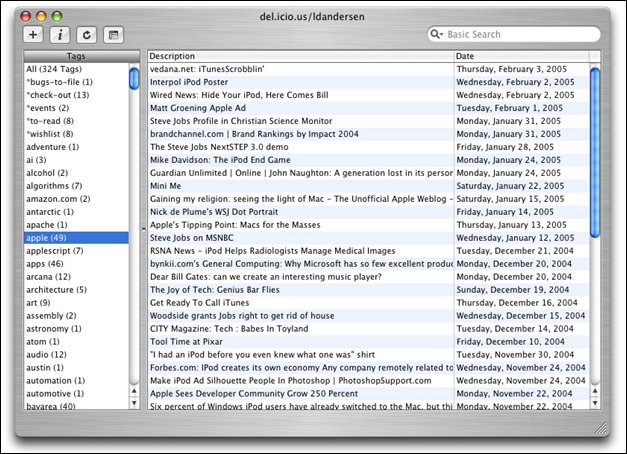Select the apps (46) tag

coord(76,264)
